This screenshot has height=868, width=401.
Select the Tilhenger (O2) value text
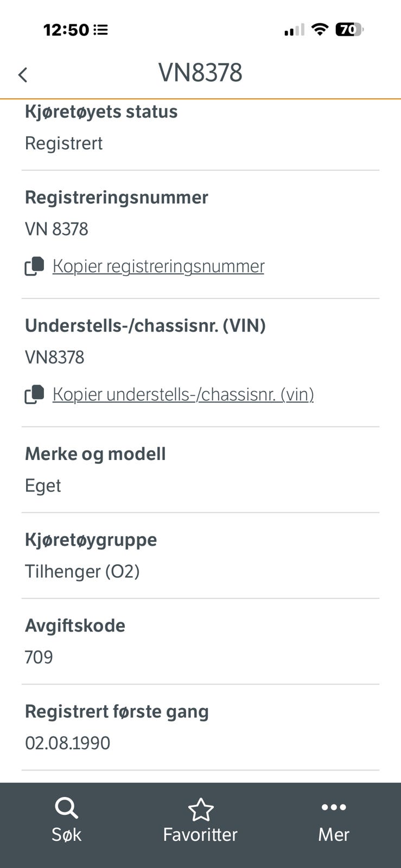coord(82,571)
